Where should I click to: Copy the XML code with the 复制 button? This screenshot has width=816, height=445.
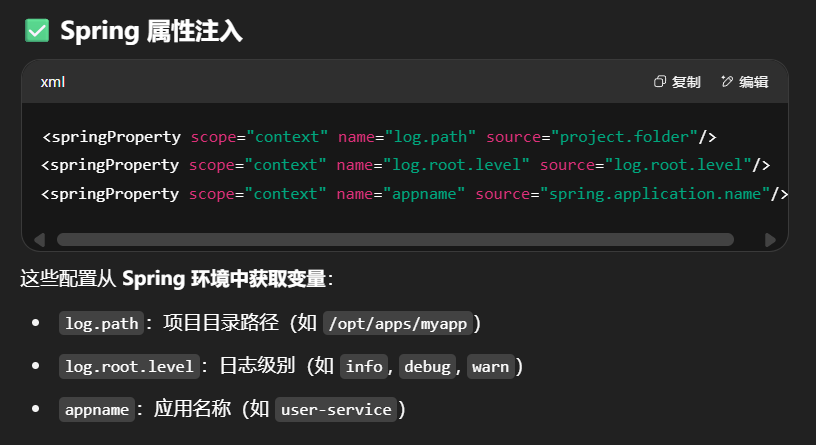(676, 82)
